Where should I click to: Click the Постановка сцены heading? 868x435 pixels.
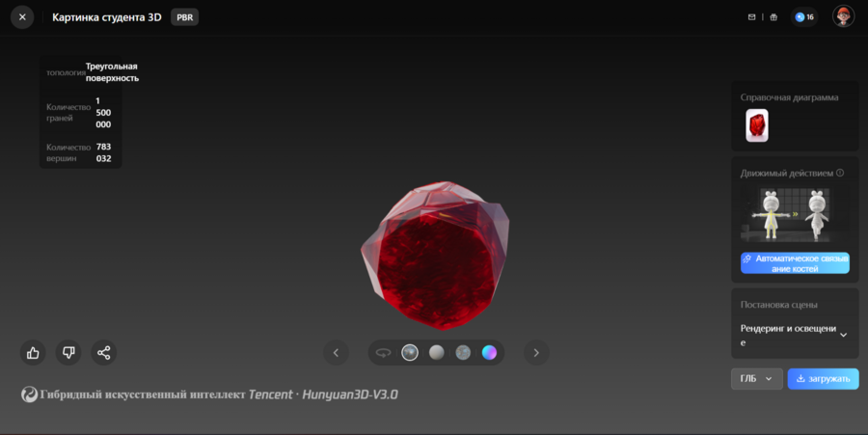[x=779, y=305]
